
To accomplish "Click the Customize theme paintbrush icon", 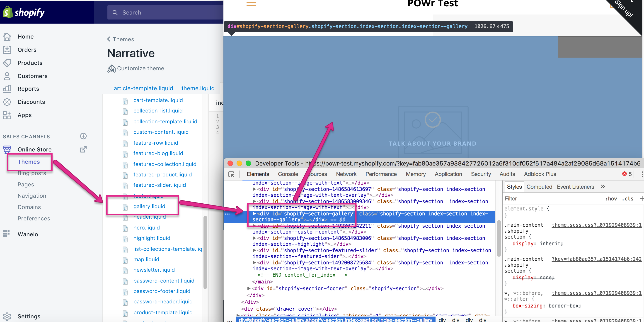I will pyautogui.click(x=111, y=68).
